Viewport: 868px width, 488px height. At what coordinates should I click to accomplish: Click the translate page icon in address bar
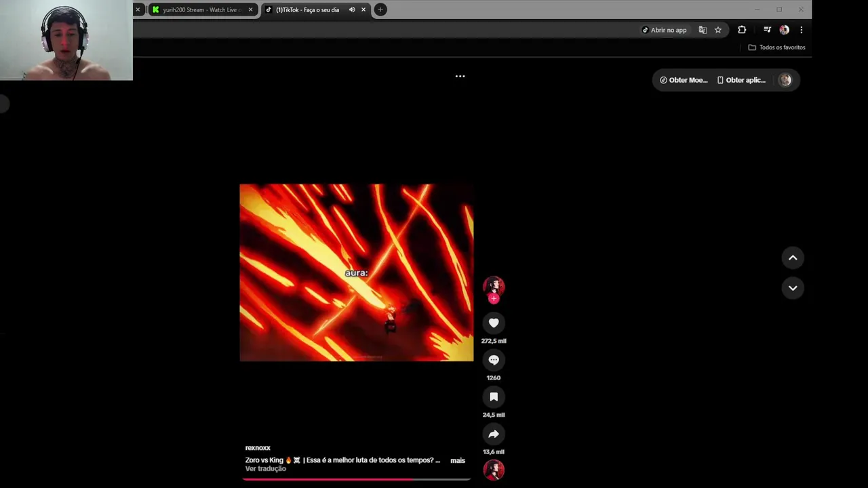(x=703, y=30)
